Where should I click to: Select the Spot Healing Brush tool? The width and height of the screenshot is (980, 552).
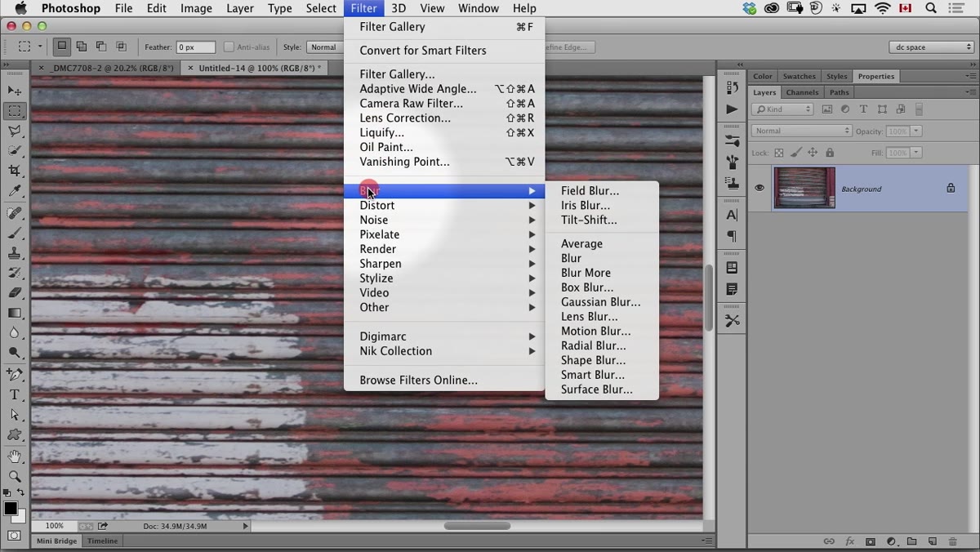(x=15, y=213)
